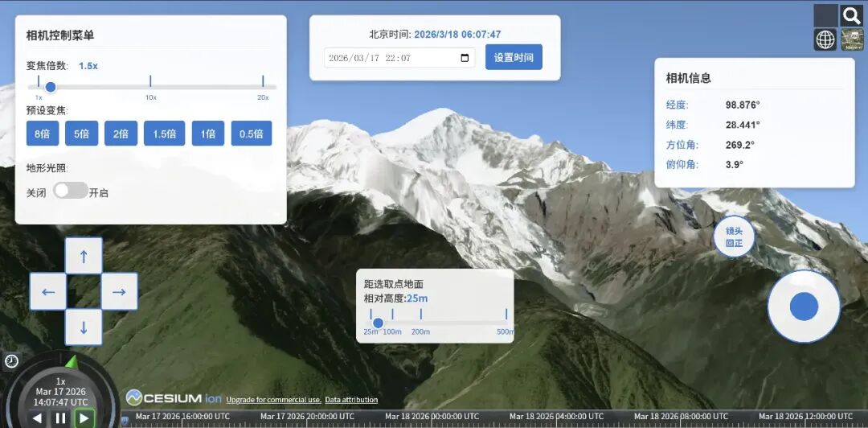Viewport: 868px width, 428px height.
Task: Click the up arrow camera pan button
Action: click(x=84, y=256)
